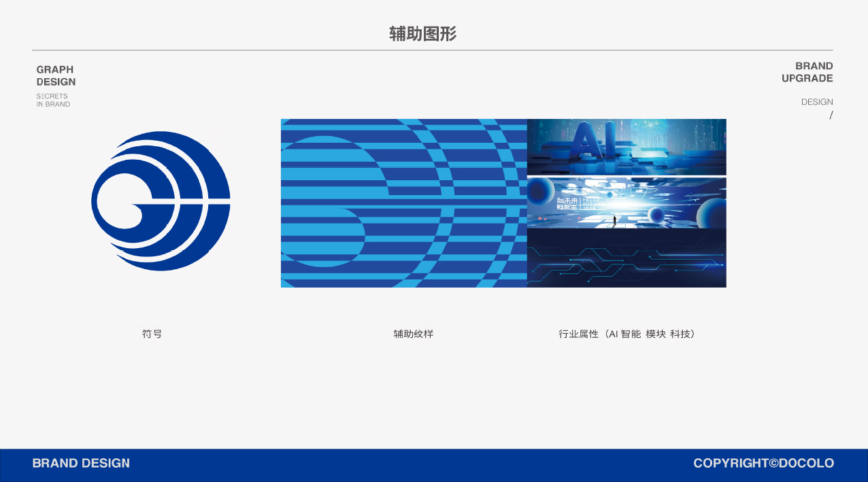Image resolution: width=868 pixels, height=482 pixels.
Task: Select the SECRETS IN BRAND subtitle
Action: tap(53, 100)
